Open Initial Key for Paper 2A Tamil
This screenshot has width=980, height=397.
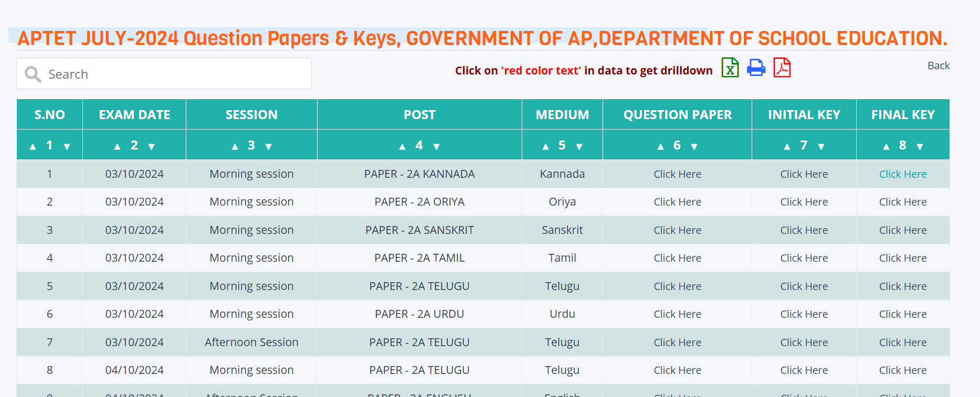click(x=804, y=258)
